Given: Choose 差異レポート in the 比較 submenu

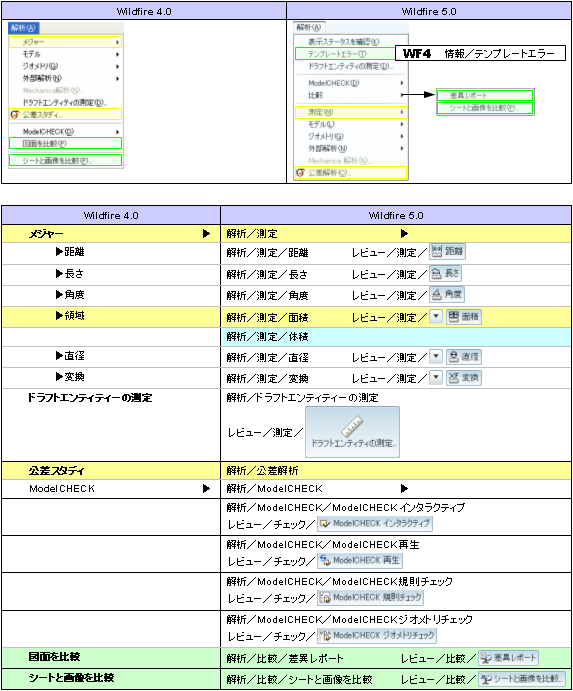Looking at the screenshot, I should tap(485, 95).
